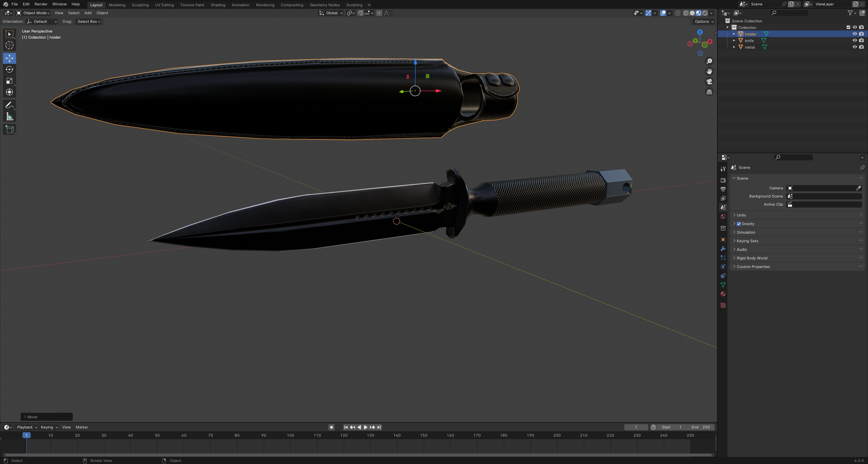Open the Playback popover

pos(27,427)
